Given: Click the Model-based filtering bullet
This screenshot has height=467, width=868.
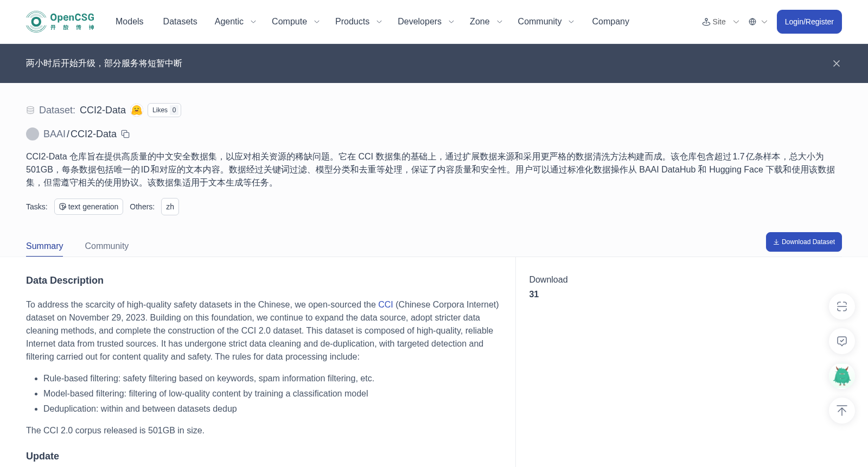Looking at the screenshot, I should click(x=206, y=394).
